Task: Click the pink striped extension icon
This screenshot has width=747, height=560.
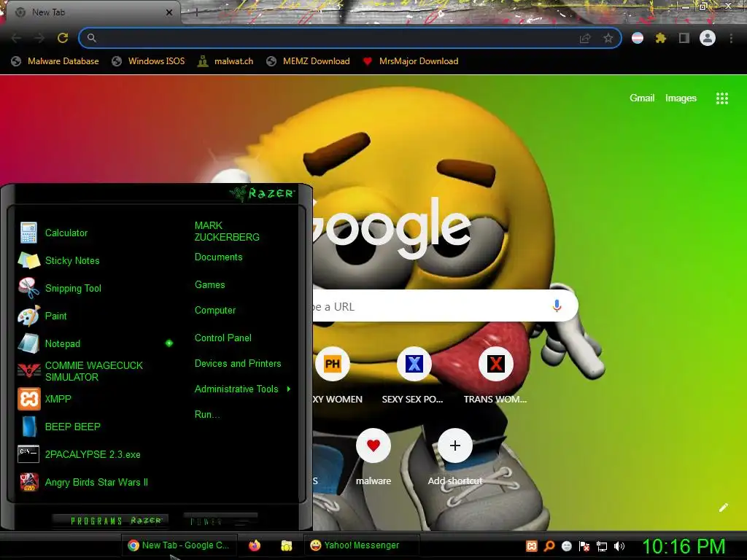Action: click(638, 38)
